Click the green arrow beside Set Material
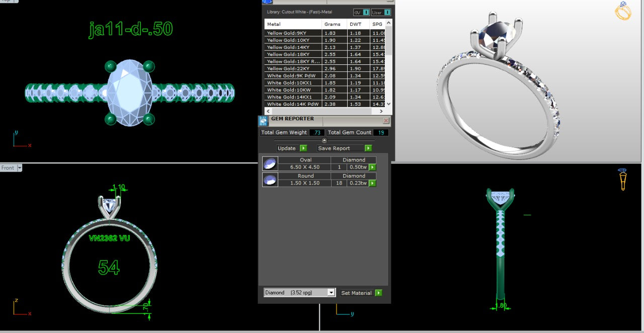Screen dimensions: 644x333 click(378, 293)
